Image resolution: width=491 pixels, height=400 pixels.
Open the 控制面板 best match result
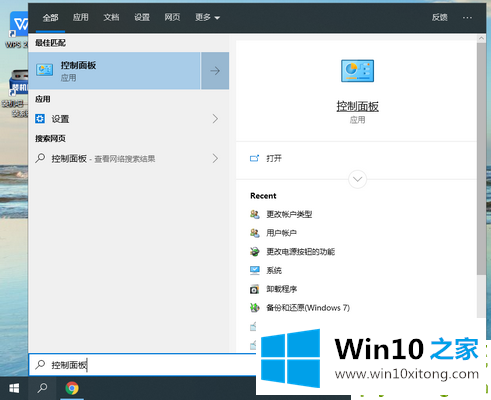tap(114, 71)
